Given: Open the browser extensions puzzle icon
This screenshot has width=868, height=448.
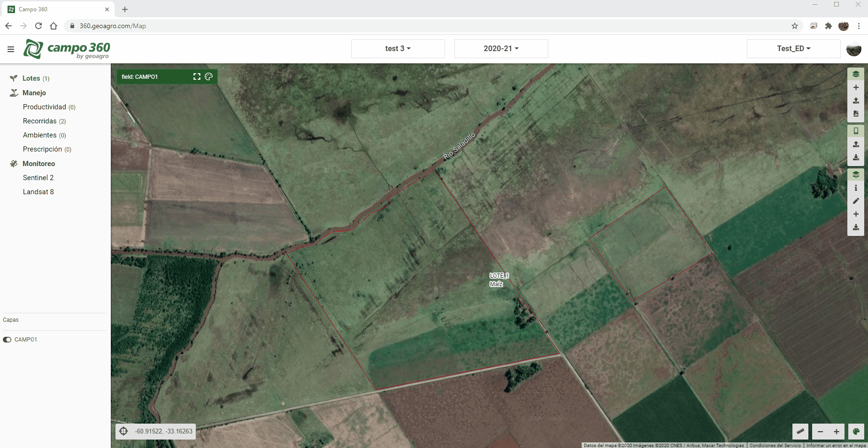Looking at the screenshot, I should [829, 26].
